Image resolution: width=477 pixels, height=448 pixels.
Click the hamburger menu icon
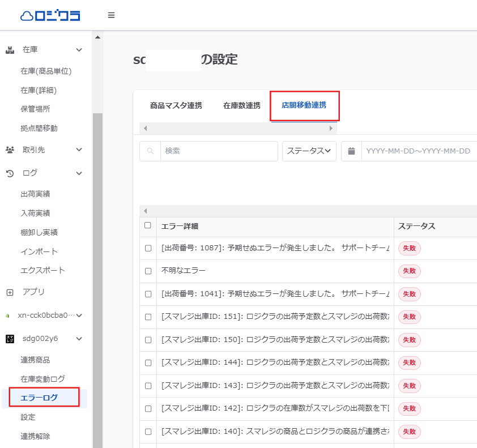111,15
